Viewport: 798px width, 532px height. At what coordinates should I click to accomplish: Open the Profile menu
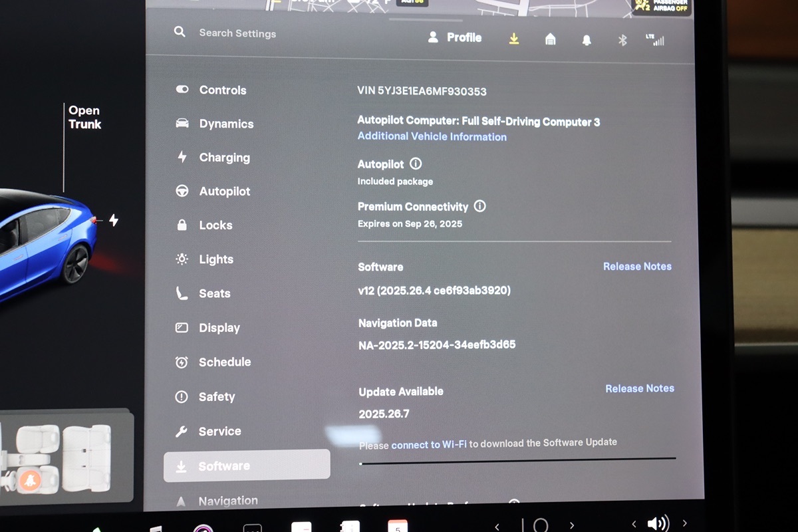coord(455,38)
